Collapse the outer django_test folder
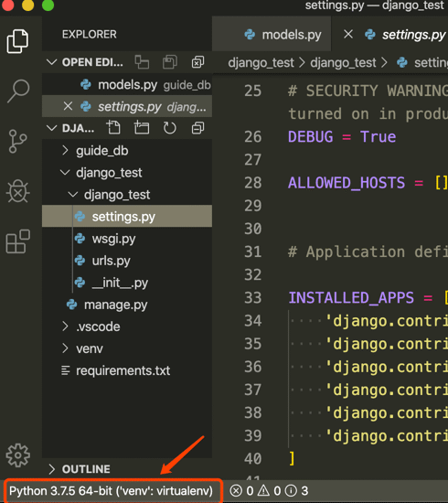The width and height of the screenshot is (448, 503). [x=65, y=173]
